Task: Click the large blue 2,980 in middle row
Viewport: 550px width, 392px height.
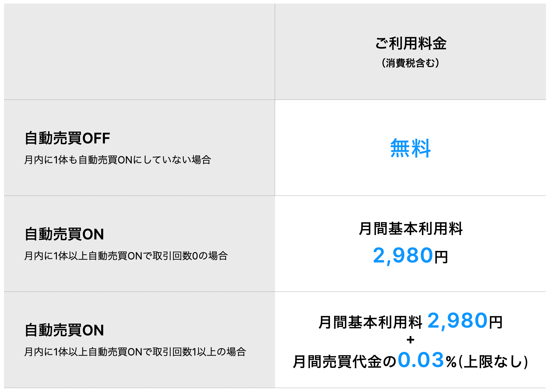Action: coord(403,256)
